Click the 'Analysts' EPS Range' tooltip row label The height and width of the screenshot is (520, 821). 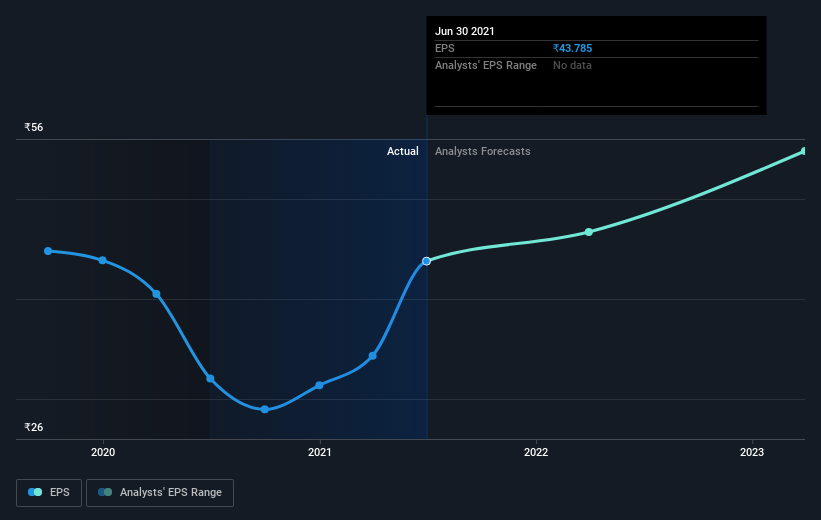485,65
